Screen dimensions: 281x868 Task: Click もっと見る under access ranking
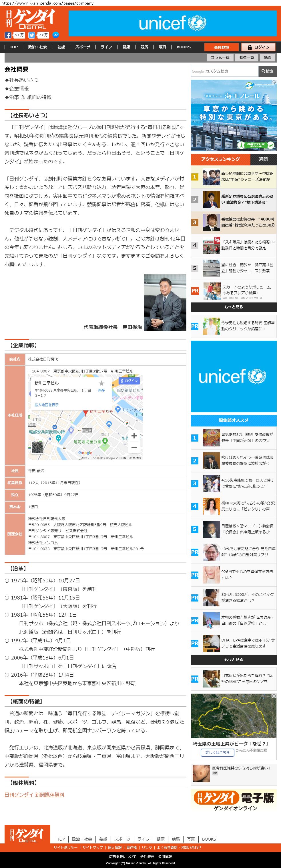[234, 307]
